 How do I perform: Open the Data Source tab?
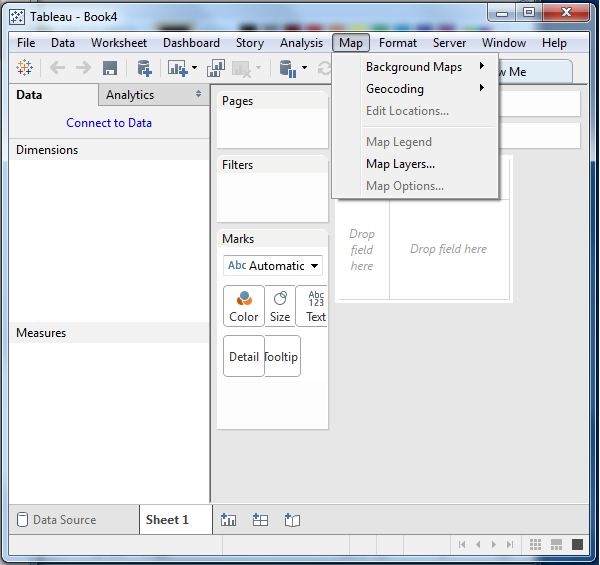(x=75, y=519)
